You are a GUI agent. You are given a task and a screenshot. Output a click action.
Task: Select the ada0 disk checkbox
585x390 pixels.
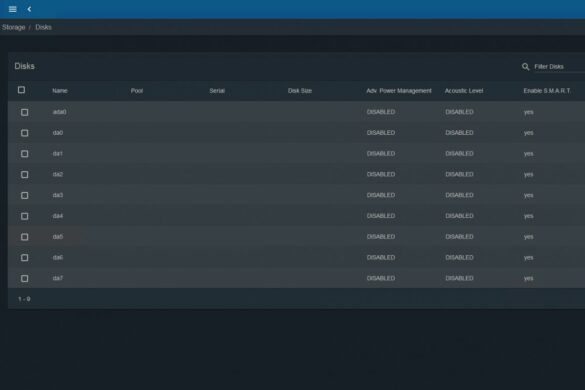click(25, 112)
